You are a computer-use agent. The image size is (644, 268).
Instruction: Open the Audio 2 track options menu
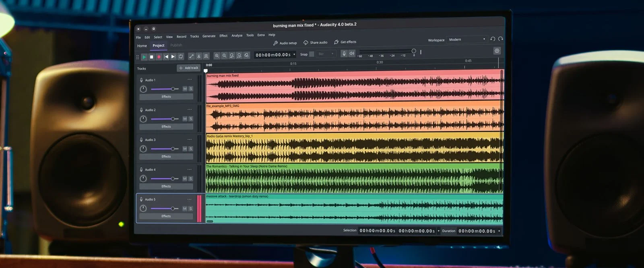[189, 109]
